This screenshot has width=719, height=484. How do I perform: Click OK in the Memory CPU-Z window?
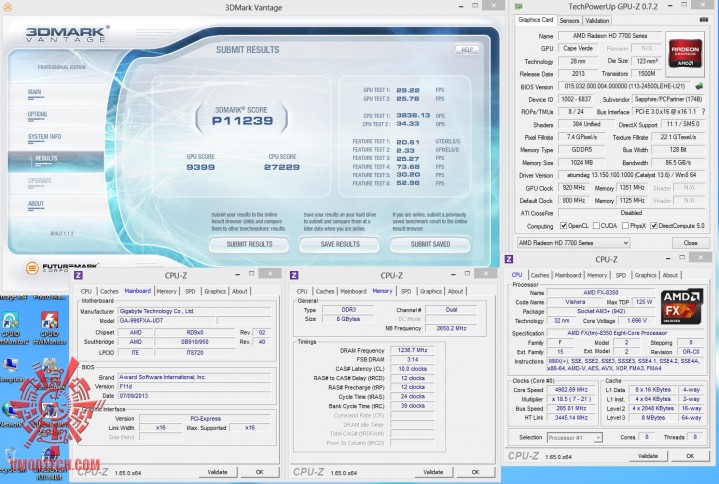[475, 472]
